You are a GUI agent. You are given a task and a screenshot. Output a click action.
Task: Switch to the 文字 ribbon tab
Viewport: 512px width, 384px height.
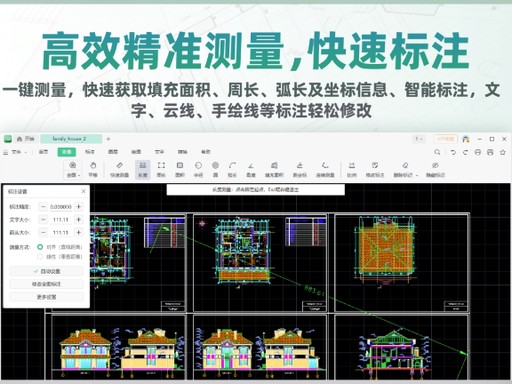[159, 152]
